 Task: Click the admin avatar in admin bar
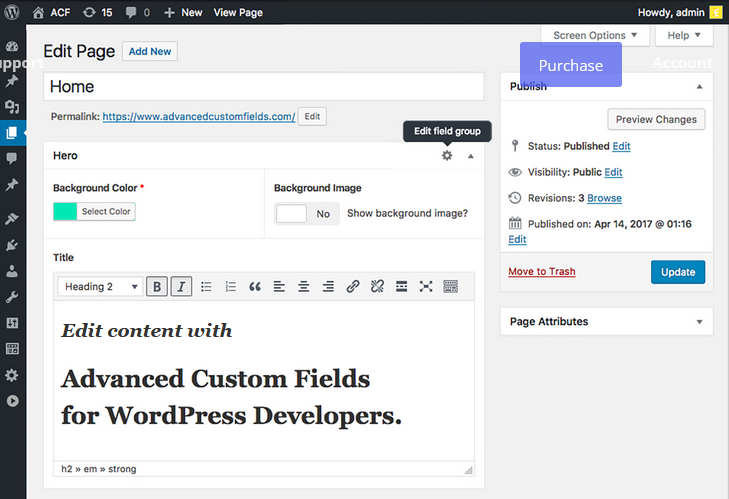tap(716, 13)
